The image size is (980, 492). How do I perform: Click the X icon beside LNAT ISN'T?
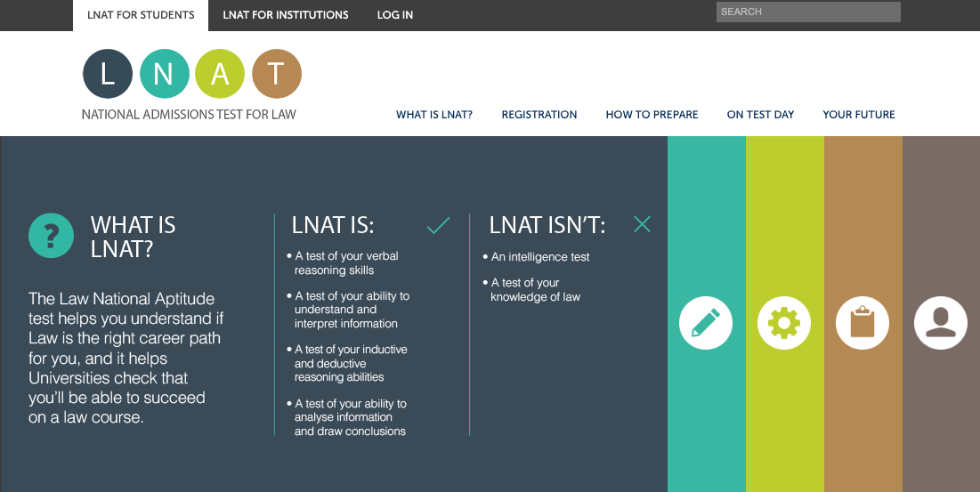coord(642,224)
